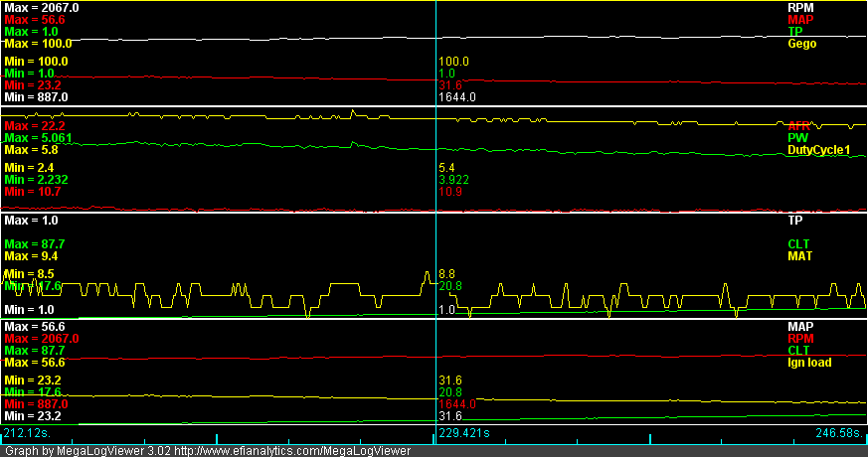The width and height of the screenshot is (868, 457).
Task: Click the red 'Max = 2067.0' readout
Action: point(42,339)
